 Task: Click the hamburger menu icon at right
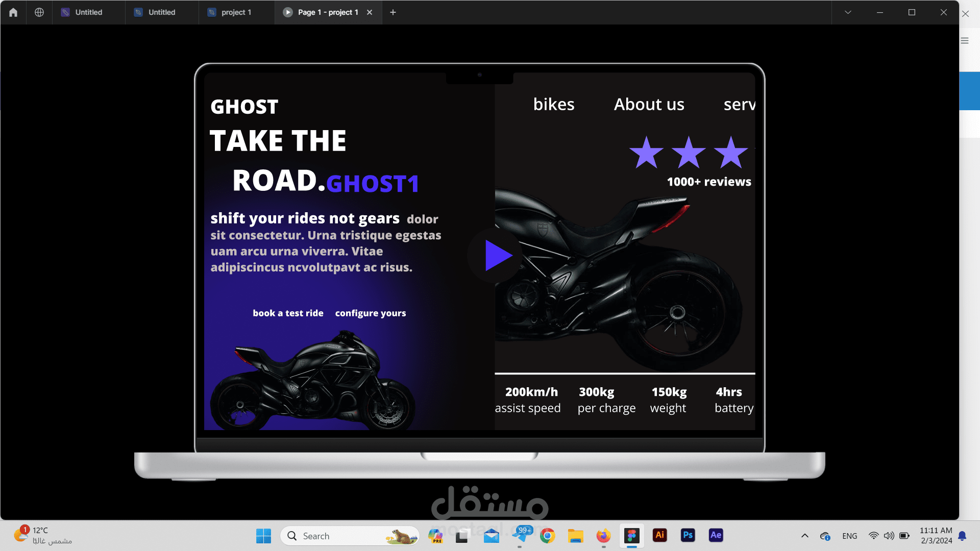(965, 41)
